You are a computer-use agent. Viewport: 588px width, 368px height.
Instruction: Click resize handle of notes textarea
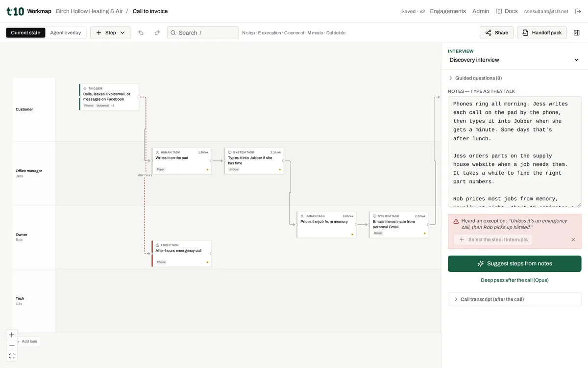tap(579, 205)
